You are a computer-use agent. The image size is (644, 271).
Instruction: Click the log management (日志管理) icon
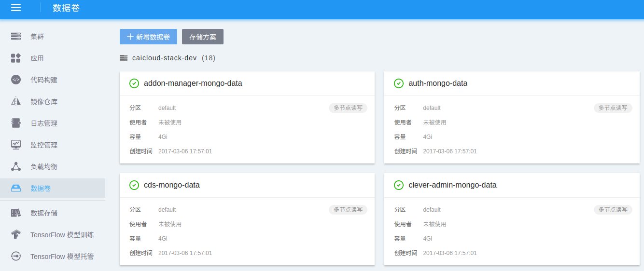pos(16,123)
